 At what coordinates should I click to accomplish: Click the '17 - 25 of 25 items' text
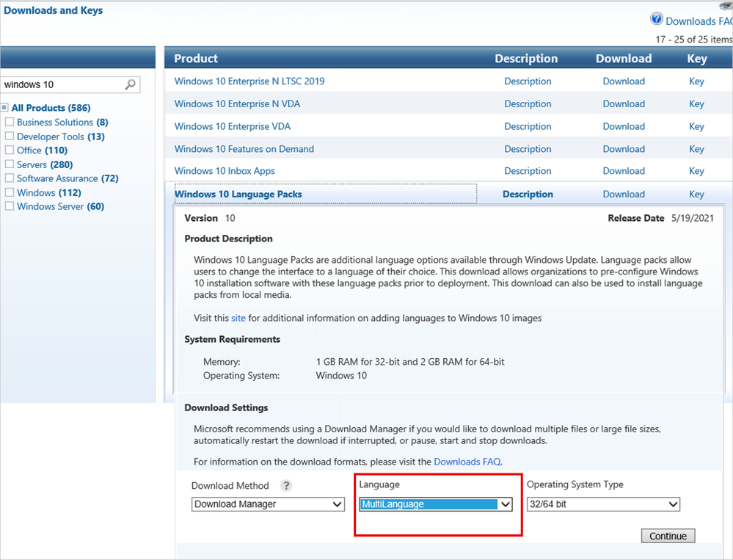(693, 40)
